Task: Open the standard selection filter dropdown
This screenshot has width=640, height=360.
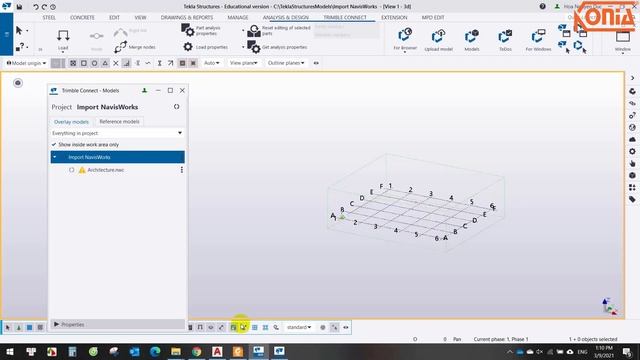Action: (x=299, y=327)
